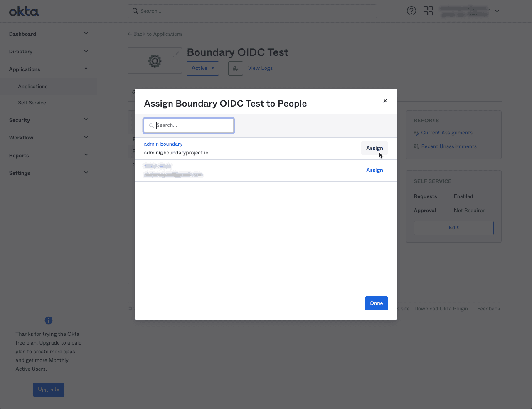Click the lock icon button beside Active
Image resolution: width=532 pixels, height=409 pixels.
(x=236, y=68)
